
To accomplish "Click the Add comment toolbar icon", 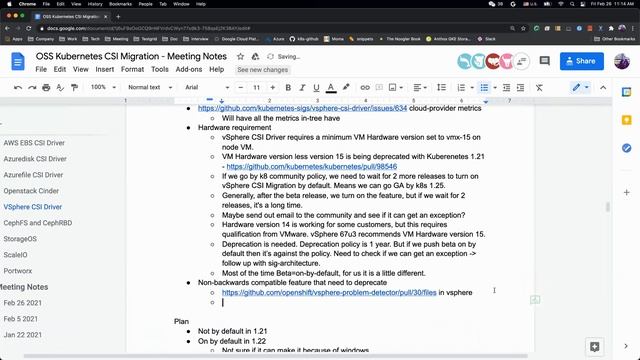I will pos(379,87).
